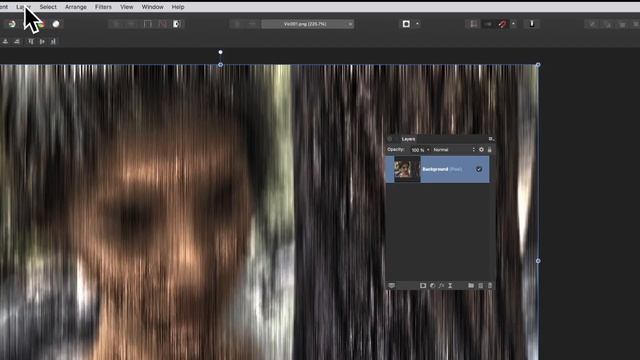Click the assistant manager toolbar icon
Image resolution: width=640 pixels, height=360 pixels.
[532, 24]
